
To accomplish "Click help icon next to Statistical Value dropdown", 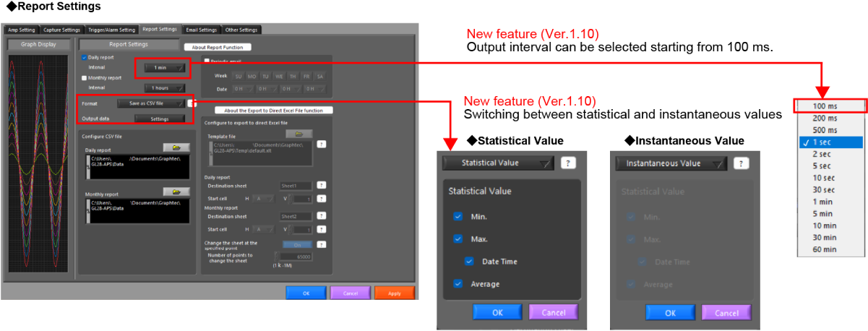I will [569, 163].
